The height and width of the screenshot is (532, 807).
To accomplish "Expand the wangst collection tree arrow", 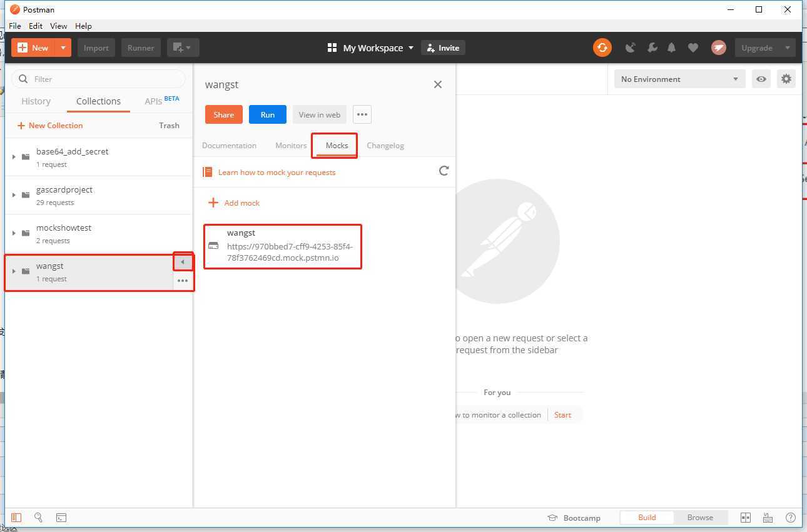I will tap(14, 271).
